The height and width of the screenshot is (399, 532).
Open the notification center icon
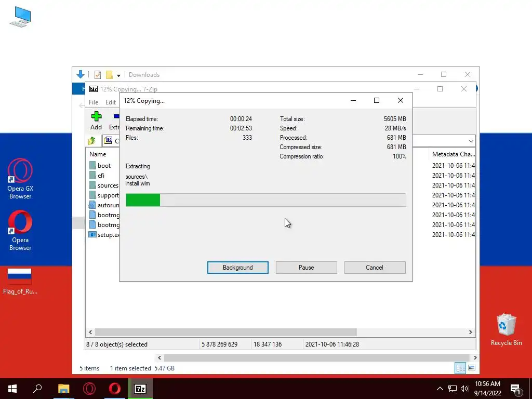point(515,389)
